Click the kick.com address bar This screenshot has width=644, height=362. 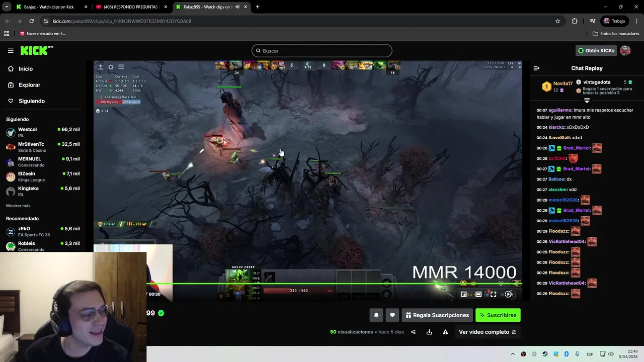pos(302,21)
